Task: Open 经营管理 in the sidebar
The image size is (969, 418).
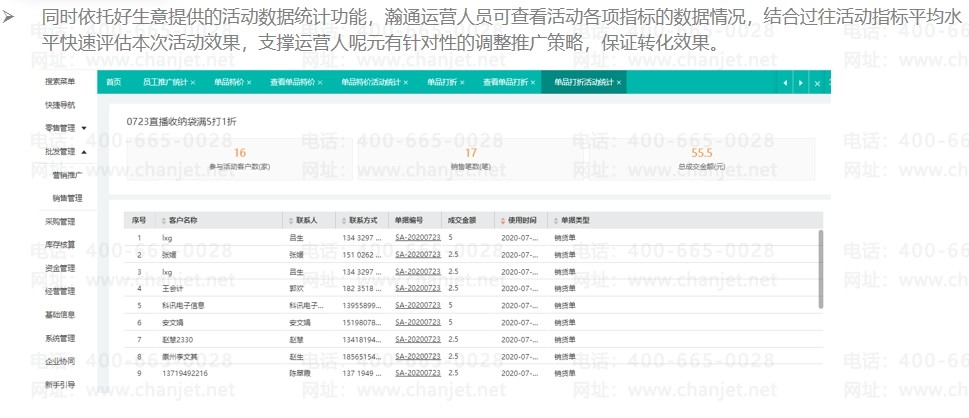Action: (x=60, y=291)
